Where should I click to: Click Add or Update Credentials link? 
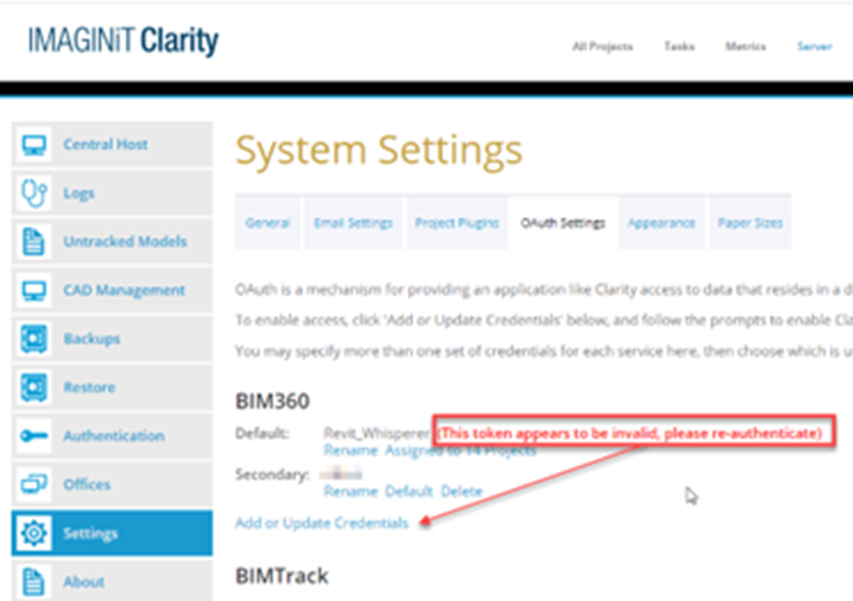point(321,523)
